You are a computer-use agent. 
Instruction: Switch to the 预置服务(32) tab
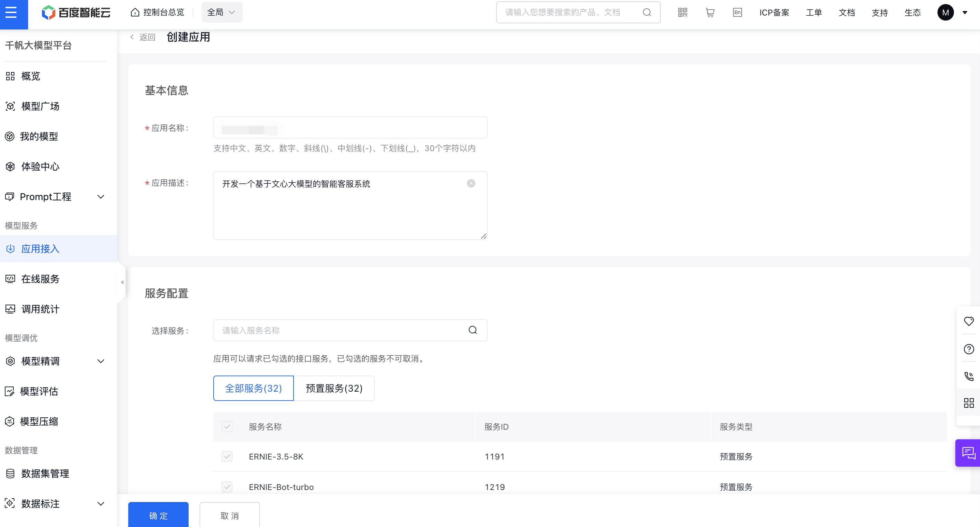tap(334, 388)
